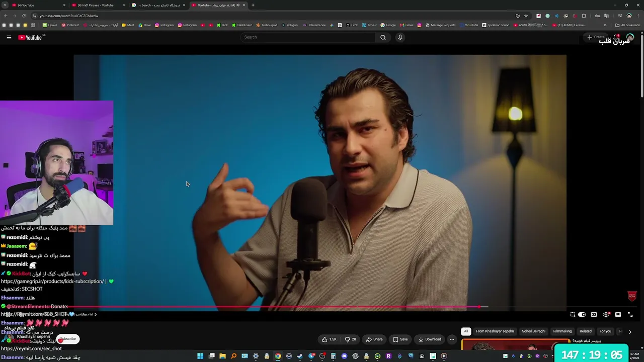Click the screenshot icon beside the autoplay toggle
This screenshot has height=362, width=644.
(x=573, y=315)
